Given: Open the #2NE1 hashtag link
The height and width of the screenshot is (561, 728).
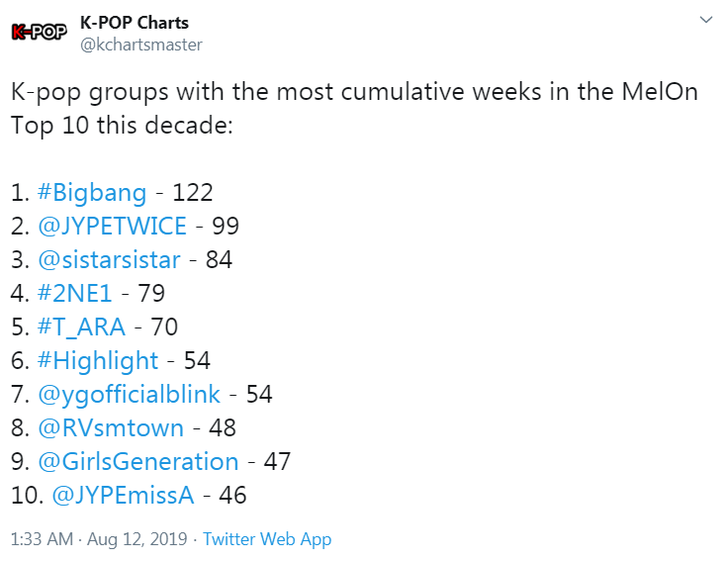Looking at the screenshot, I should tap(76, 294).
